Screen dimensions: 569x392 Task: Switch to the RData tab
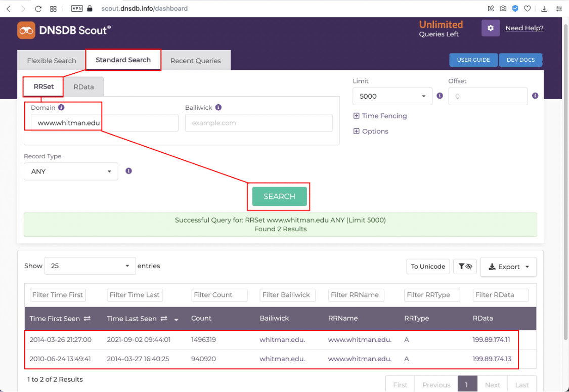coord(83,86)
